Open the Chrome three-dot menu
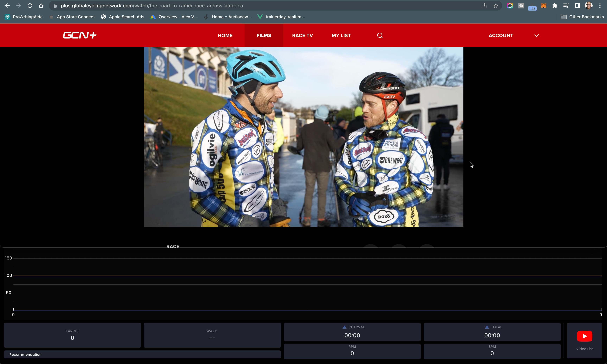 click(x=600, y=6)
